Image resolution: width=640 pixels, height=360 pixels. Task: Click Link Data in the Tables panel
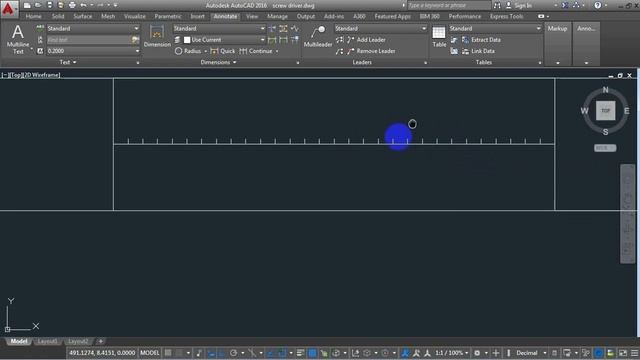(478, 51)
